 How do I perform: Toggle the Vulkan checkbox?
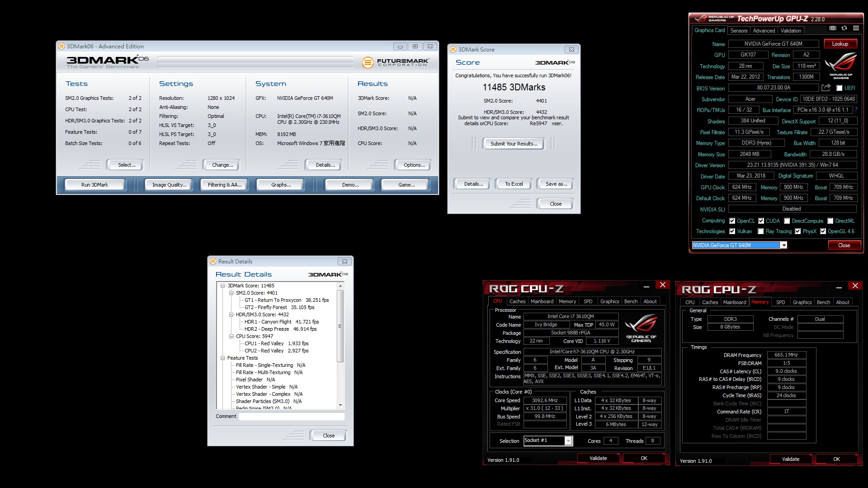click(732, 231)
